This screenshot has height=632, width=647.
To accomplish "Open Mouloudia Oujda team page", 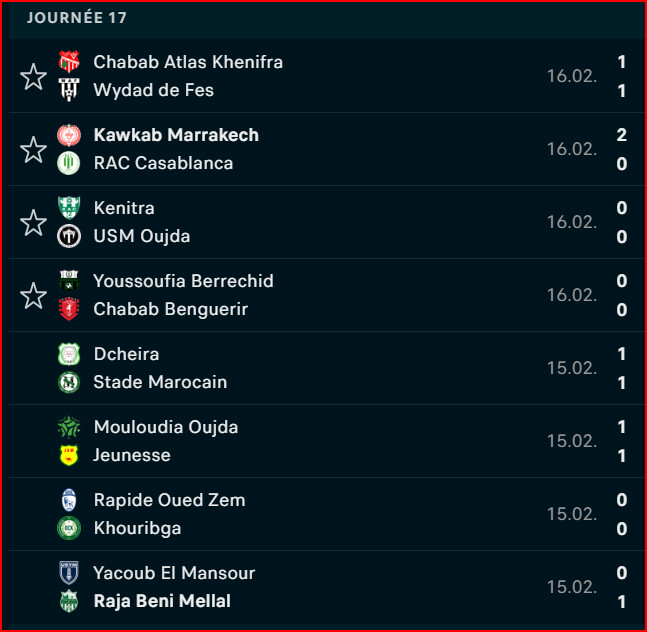I will 166,427.
